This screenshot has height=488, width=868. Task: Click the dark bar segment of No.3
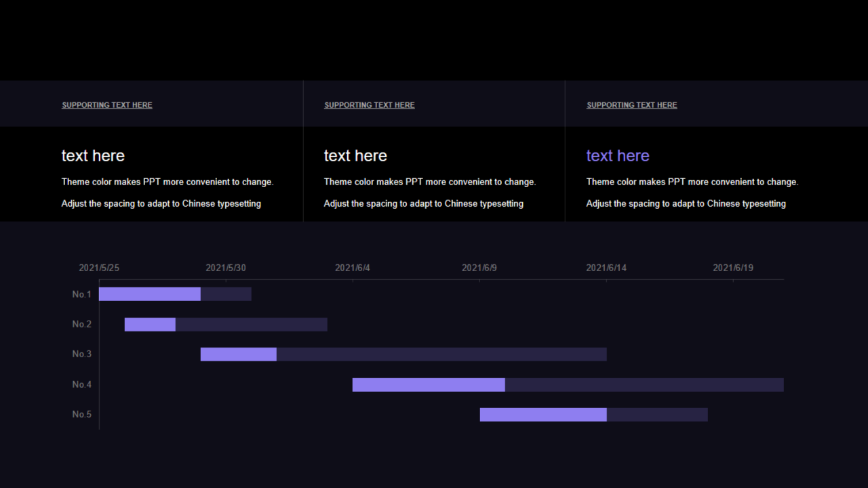(x=441, y=354)
